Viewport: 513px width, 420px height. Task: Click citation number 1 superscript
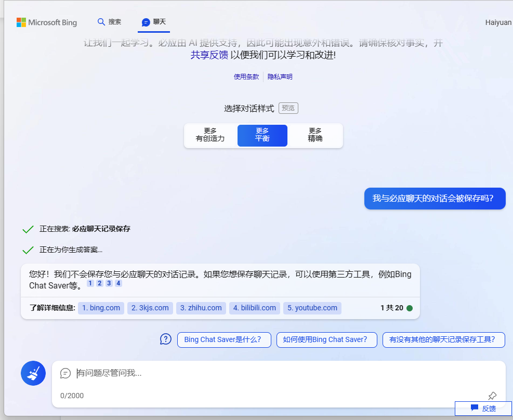point(90,283)
